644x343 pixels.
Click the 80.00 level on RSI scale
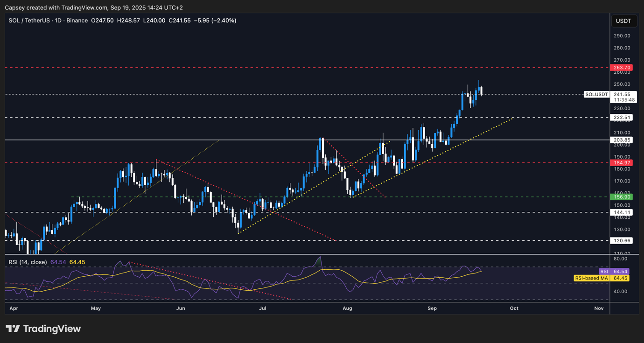pos(621,259)
